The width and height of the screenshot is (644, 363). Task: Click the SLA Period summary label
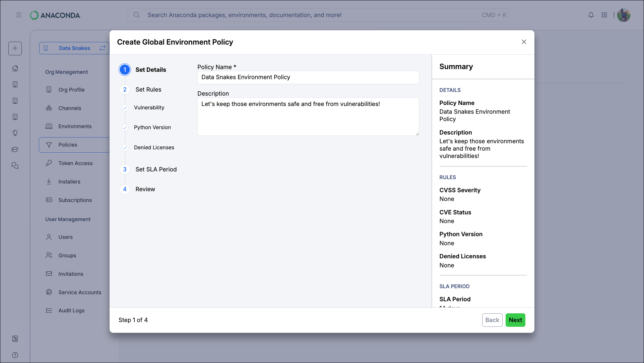(x=455, y=299)
